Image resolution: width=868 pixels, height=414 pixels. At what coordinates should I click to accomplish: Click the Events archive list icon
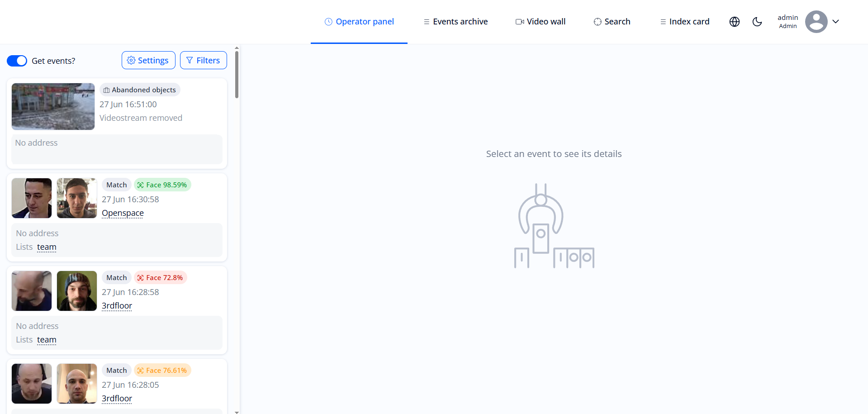point(427,22)
